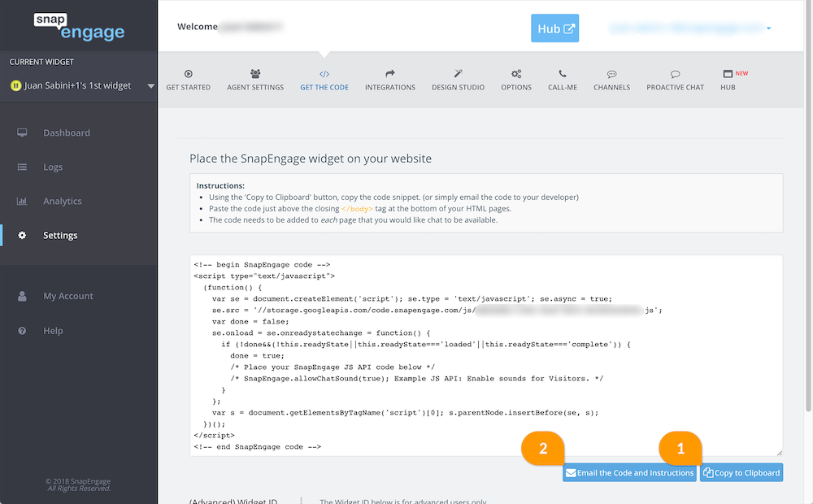The height and width of the screenshot is (504, 813).
Task: Open the Design Studio tab
Action: click(458, 80)
